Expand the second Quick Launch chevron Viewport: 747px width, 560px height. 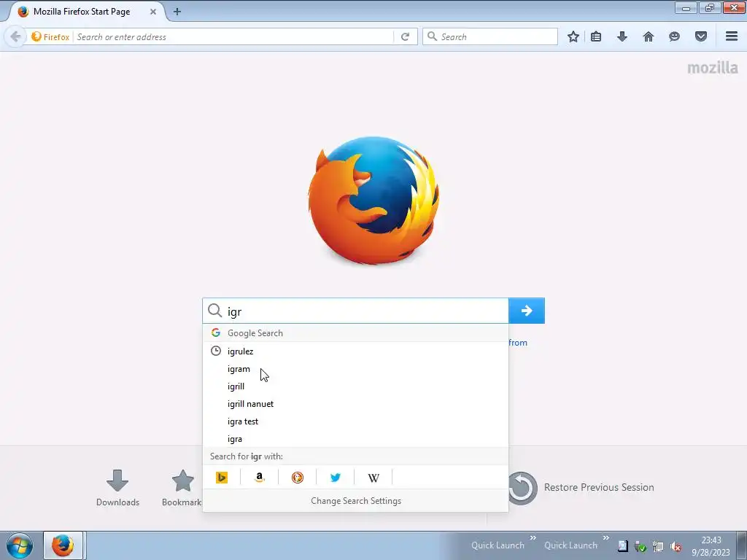[606, 538]
